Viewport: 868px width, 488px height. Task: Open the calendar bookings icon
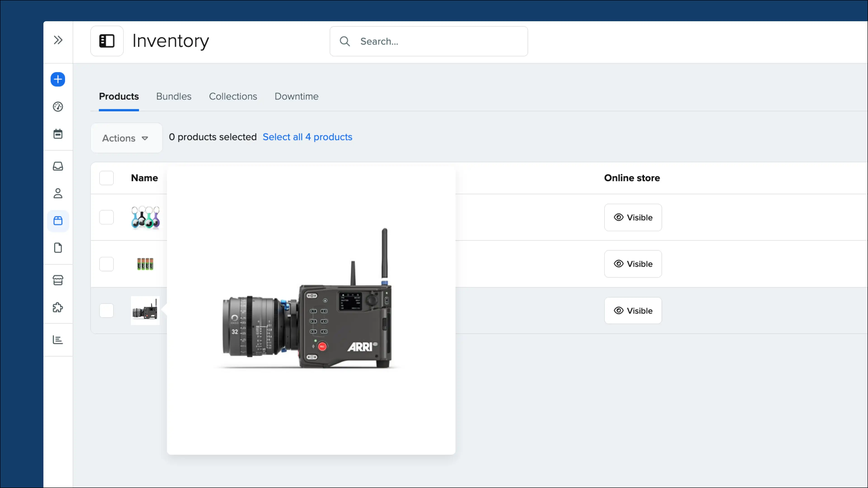(x=58, y=134)
